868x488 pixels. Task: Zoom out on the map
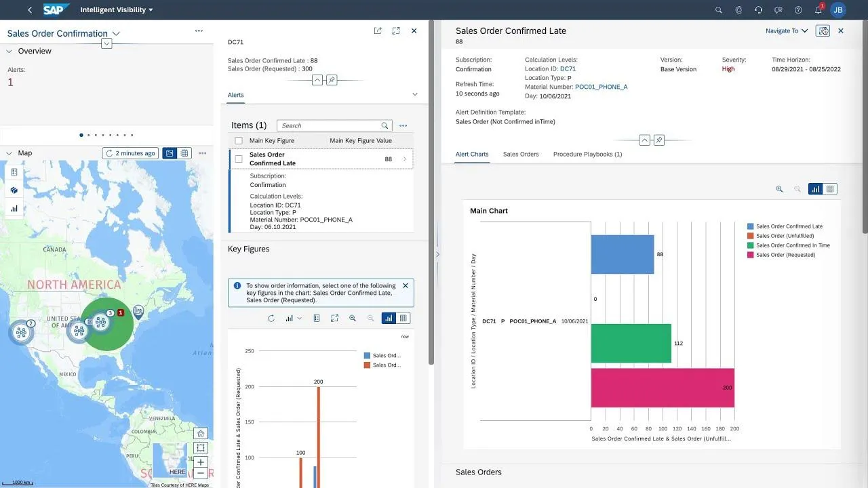click(x=200, y=473)
